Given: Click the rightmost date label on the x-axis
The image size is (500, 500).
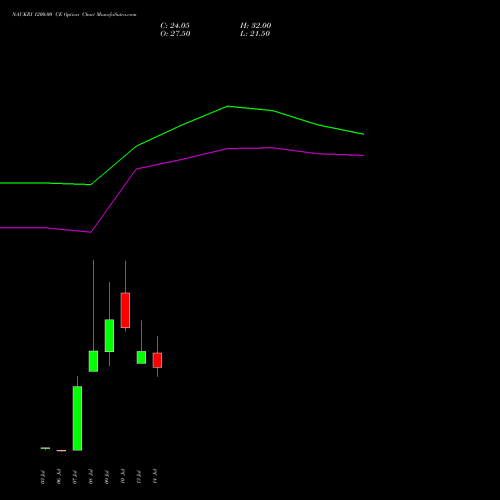Looking at the screenshot, I should click(x=155, y=476).
